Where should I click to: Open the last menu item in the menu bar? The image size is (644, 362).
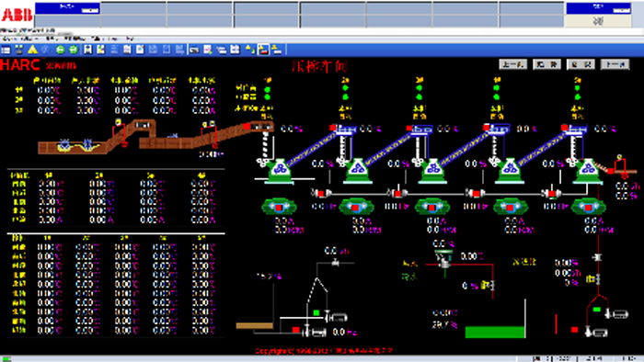pyautogui.click(x=130, y=39)
